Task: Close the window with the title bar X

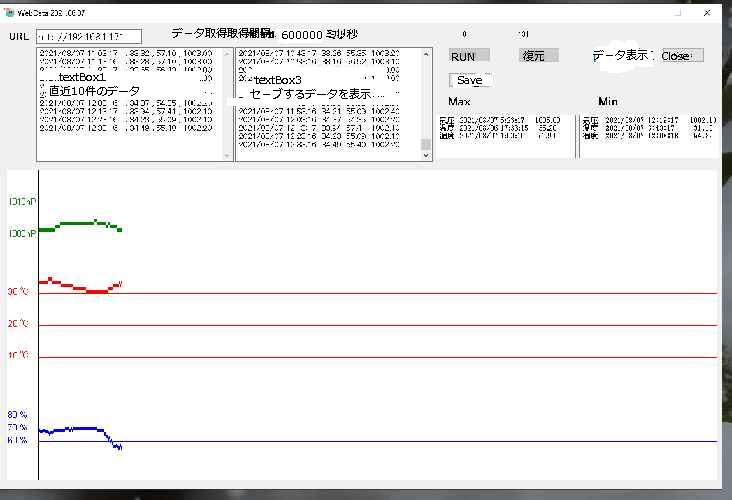Action: (x=708, y=13)
